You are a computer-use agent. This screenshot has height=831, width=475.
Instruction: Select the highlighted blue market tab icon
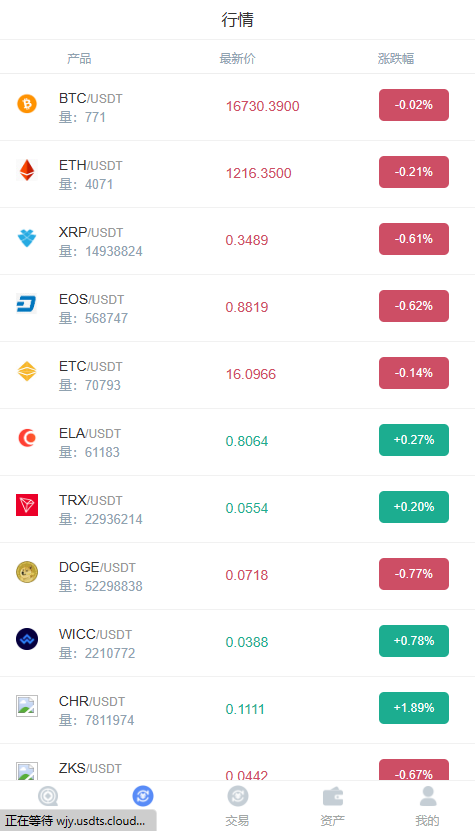(x=143, y=796)
